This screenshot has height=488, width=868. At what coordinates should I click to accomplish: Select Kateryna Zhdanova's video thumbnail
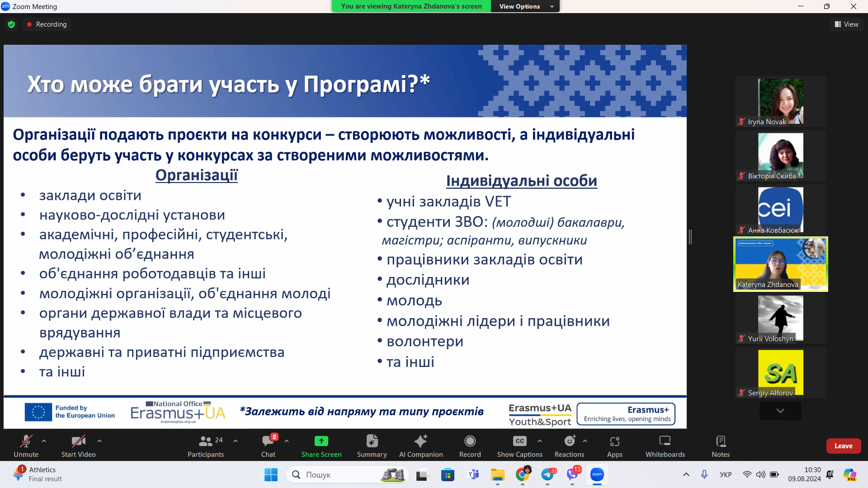coord(780,264)
